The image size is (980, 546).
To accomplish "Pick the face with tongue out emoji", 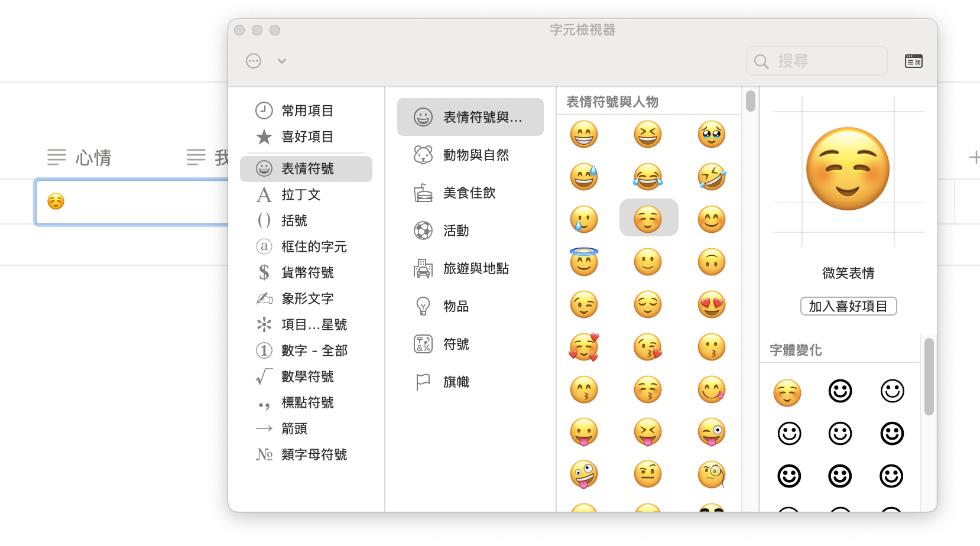I will (584, 433).
